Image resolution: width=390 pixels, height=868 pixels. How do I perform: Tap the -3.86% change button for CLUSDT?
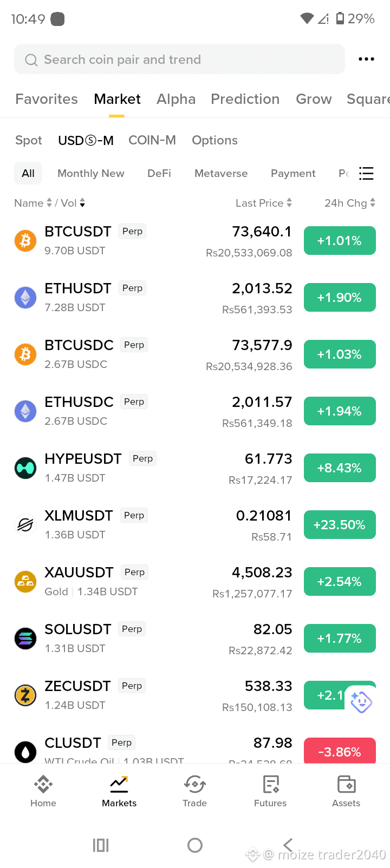point(340,751)
